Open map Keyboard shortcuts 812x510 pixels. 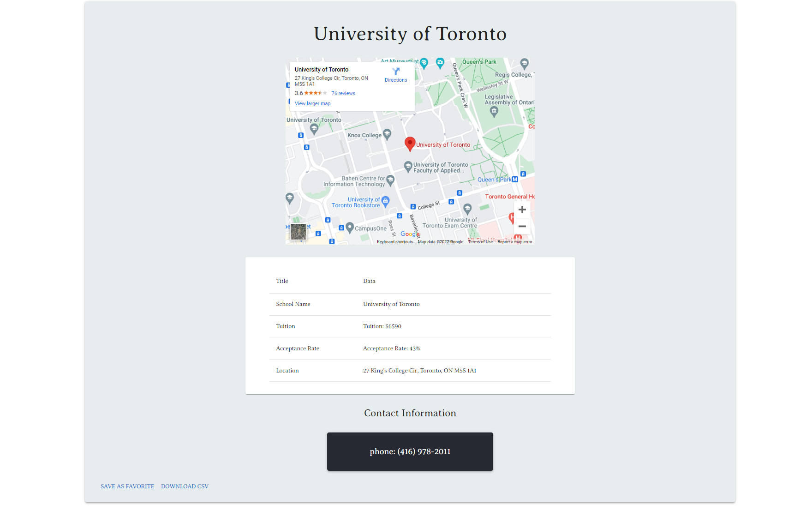[x=395, y=242]
